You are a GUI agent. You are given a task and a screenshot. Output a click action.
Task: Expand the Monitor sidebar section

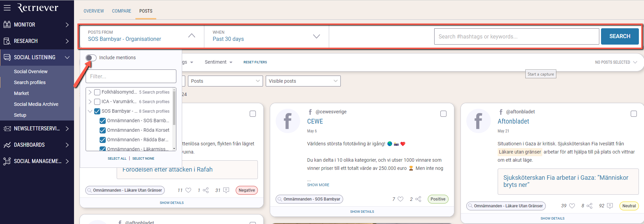67,25
